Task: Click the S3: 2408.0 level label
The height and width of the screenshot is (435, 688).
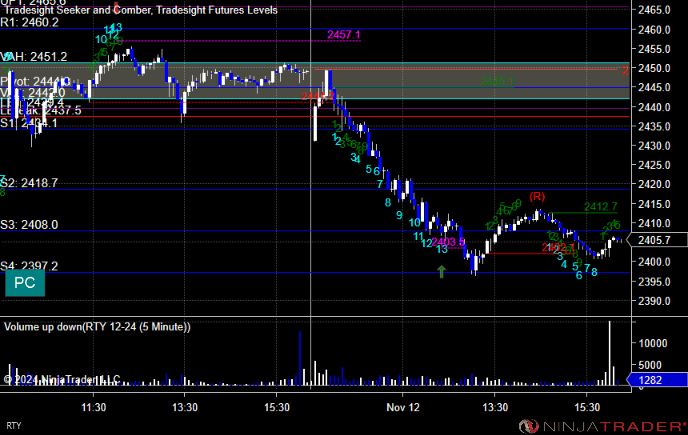Action: pyautogui.click(x=29, y=225)
